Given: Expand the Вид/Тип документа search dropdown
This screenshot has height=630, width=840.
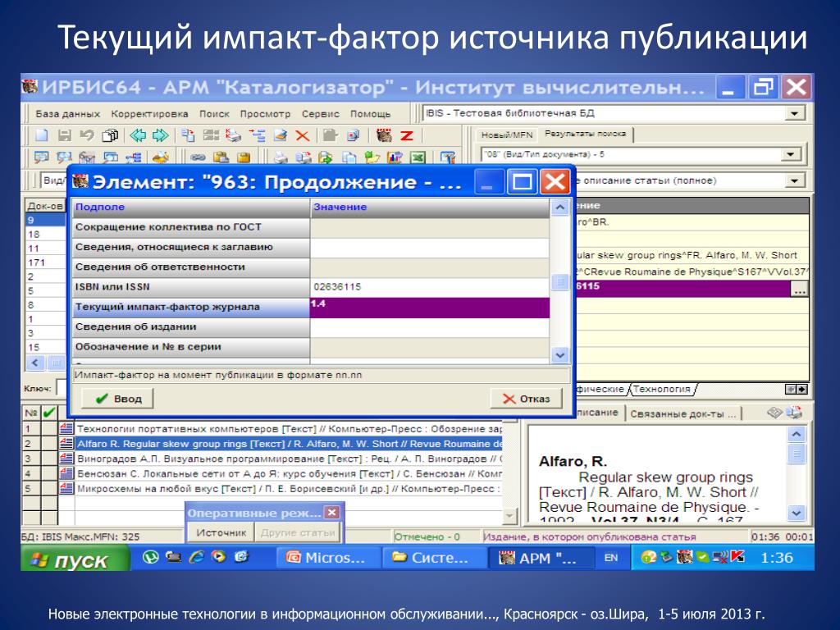Looking at the screenshot, I should [x=791, y=155].
